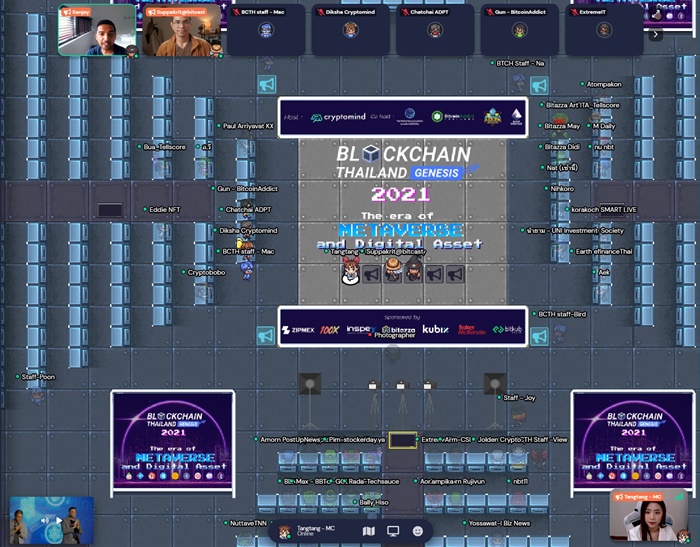Click the studio light near Staff - Joy

tap(495, 384)
